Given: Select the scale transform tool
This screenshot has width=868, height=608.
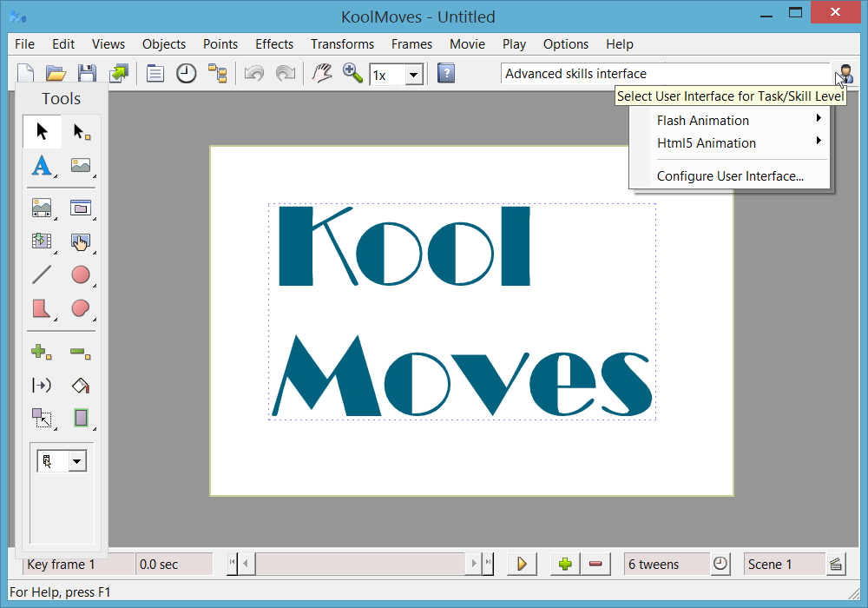Looking at the screenshot, I should [x=42, y=418].
